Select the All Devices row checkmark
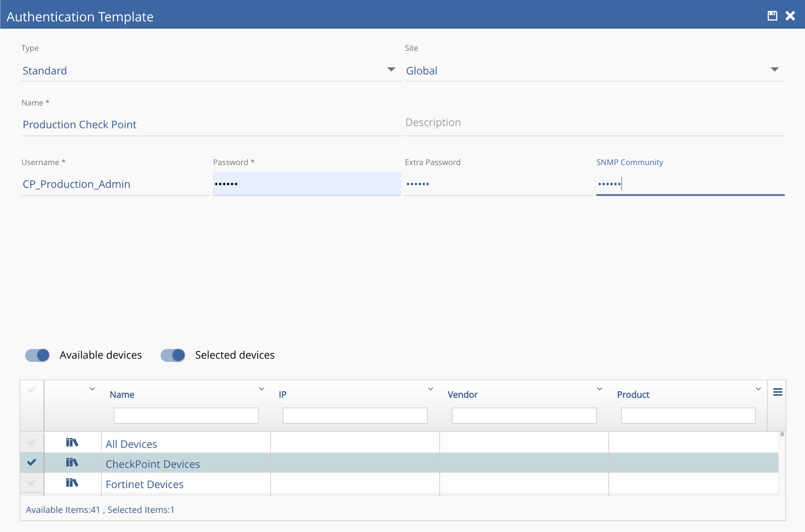Viewport: 805px width, 532px height. pyautogui.click(x=31, y=442)
